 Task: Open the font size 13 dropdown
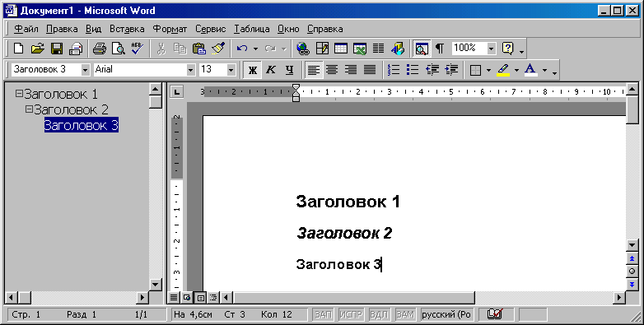click(x=231, y=70)
